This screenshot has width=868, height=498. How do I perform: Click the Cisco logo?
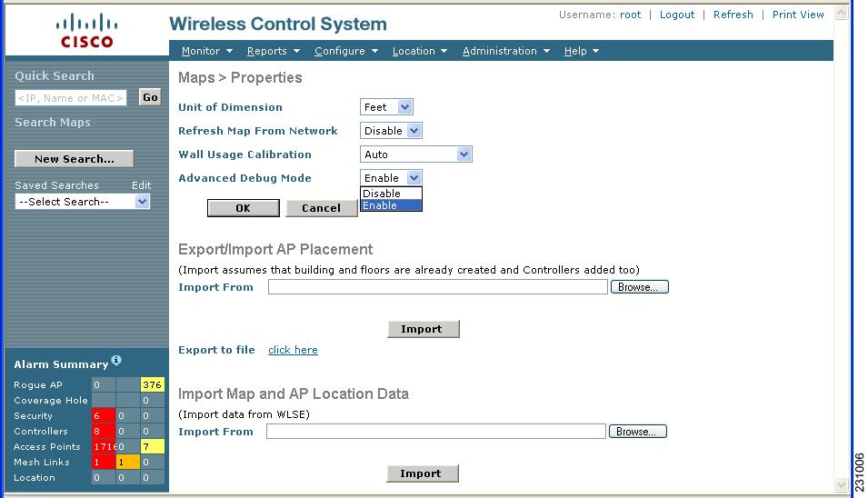tap(86, 31)
